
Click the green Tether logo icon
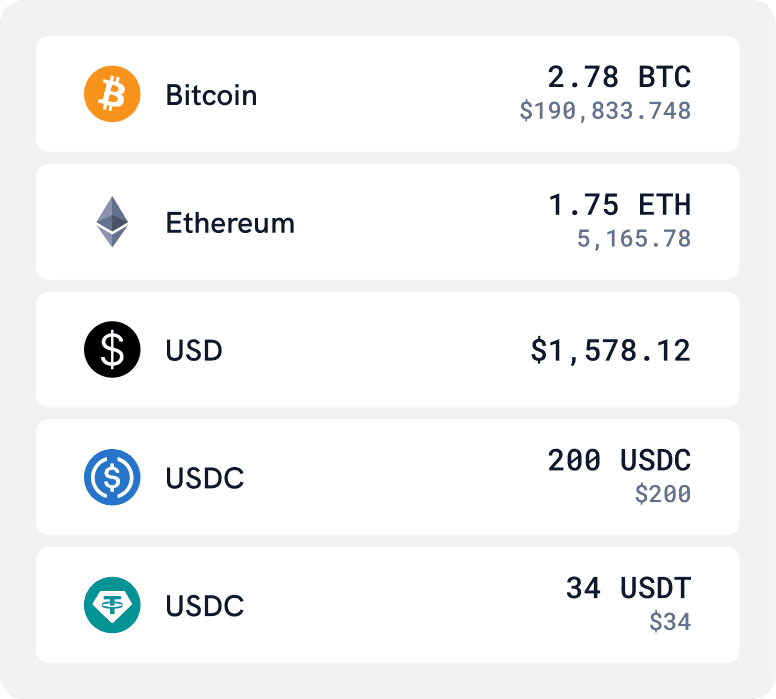tap(112, 606)
